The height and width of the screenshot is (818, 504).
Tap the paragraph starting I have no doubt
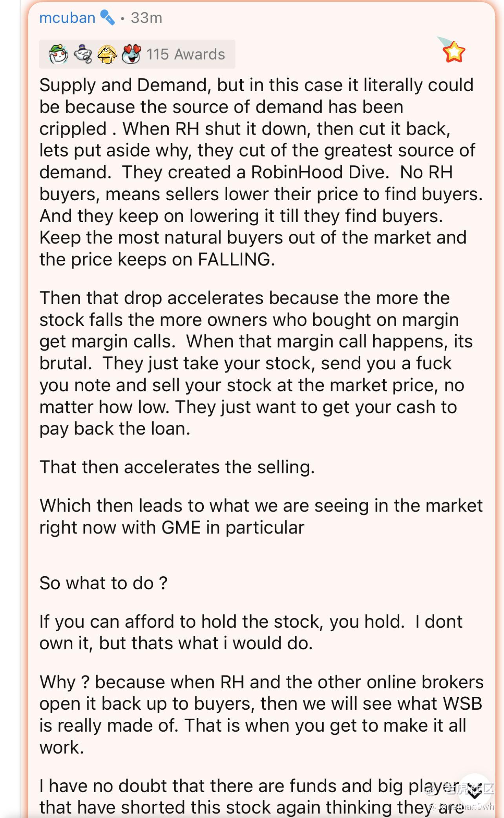point(251,796)
